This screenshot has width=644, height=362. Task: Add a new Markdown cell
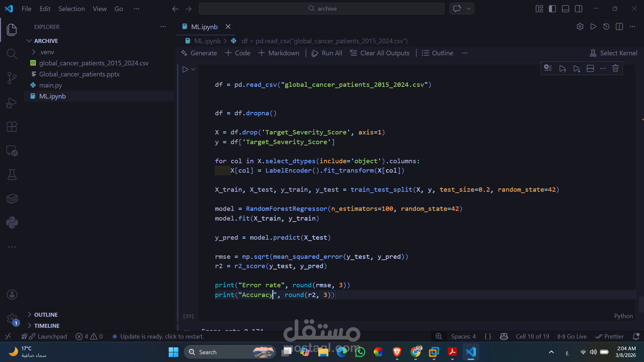click(x=279, y=53)
